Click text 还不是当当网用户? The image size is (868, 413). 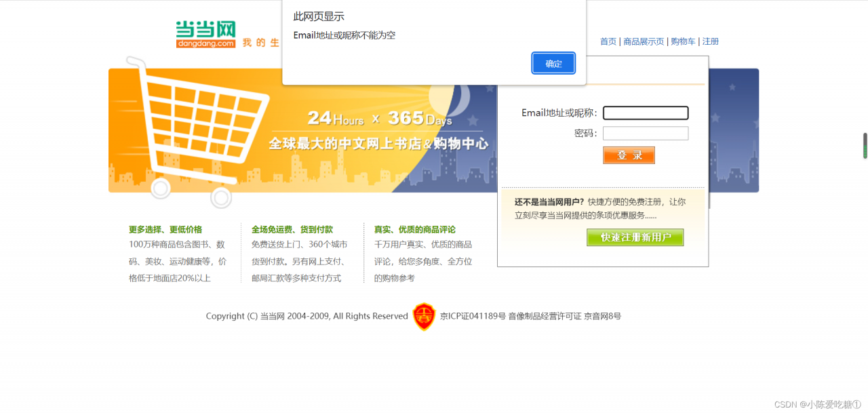(549, 201)
